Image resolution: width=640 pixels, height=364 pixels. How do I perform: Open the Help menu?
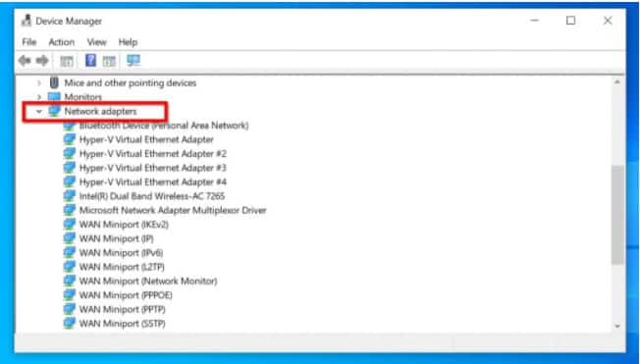[128, 42]
